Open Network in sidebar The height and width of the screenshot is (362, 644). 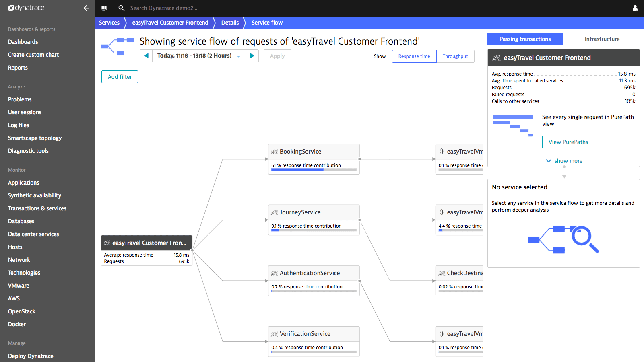pos(19,260)
